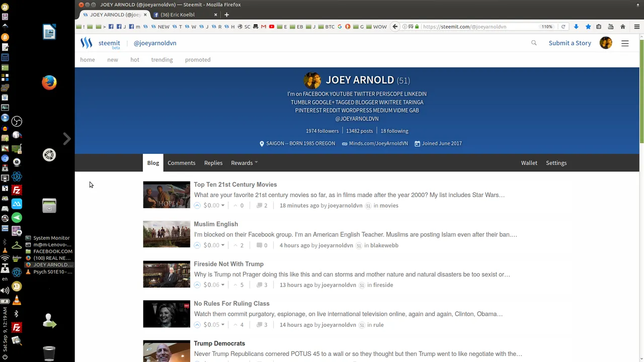This screenshot has width=644, height=362.
Task: Click the Firefox address bar
Action: click(x=478, y=27)
